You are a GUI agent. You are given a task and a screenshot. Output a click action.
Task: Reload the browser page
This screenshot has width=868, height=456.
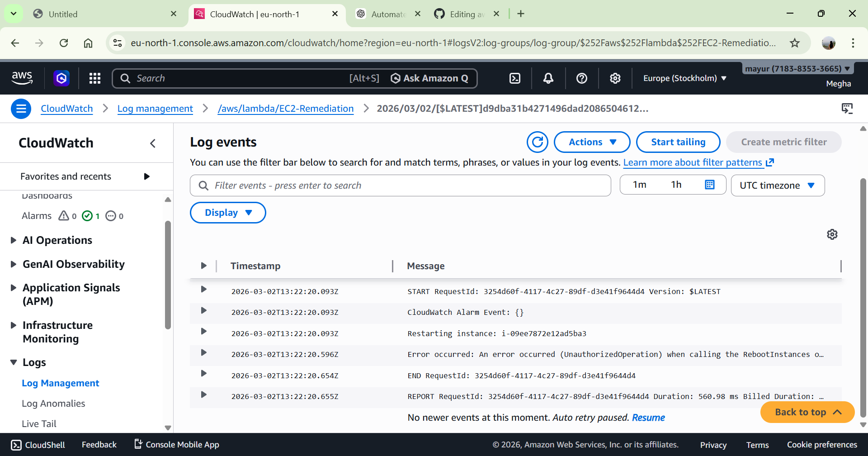(64, 43)
